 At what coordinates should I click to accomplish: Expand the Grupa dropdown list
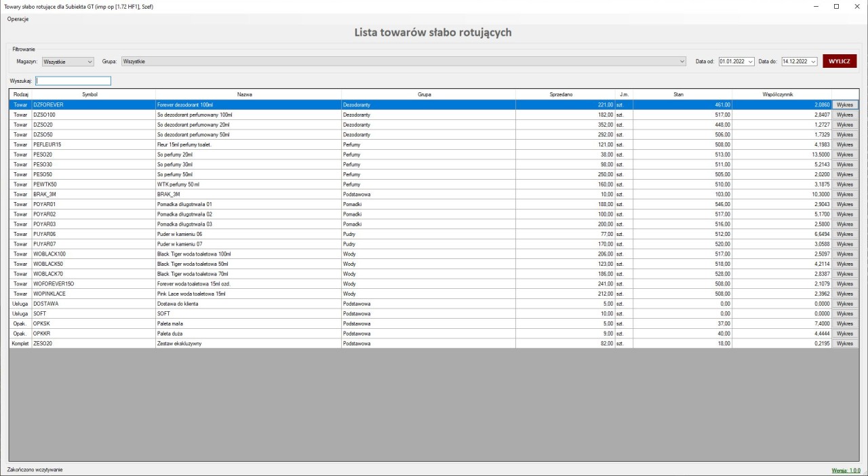pyautogui.click(x=682, y=62)
